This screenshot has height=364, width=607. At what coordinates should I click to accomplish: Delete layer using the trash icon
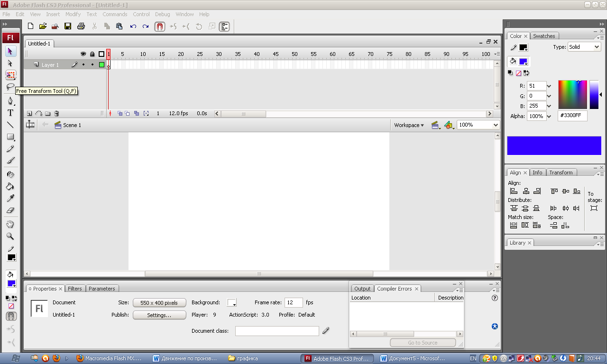click(56, 114)
